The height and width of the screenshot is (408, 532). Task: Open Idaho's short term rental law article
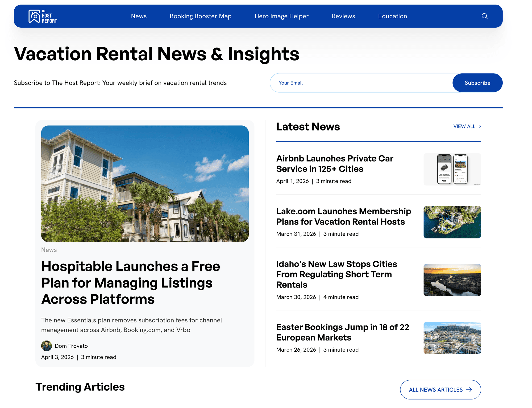click(x=336, y=274)
